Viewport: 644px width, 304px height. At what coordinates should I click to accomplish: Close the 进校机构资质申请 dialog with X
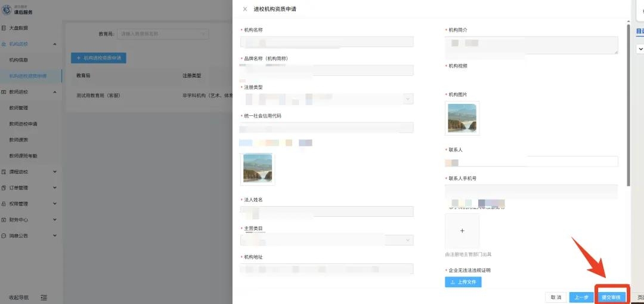pyautogui.click(x=244, y=9)
